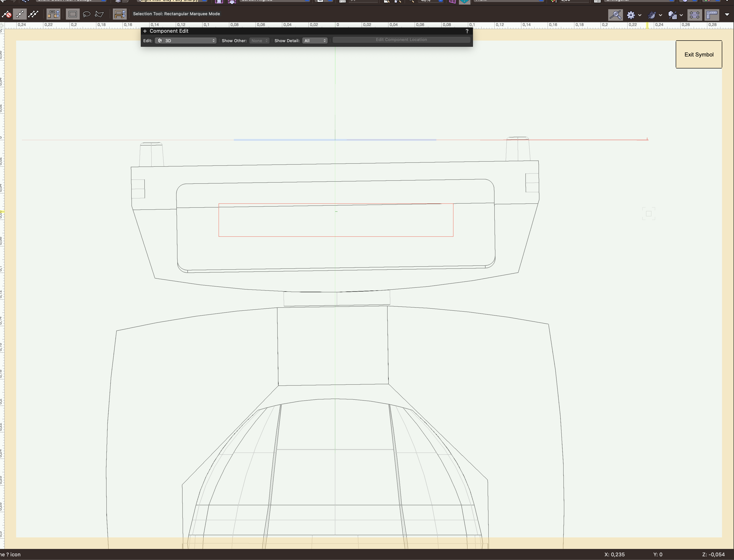Click the gear settings icon in view bar
The height and width of the screenshot is (560, 734).
click(x=631, y=15)
